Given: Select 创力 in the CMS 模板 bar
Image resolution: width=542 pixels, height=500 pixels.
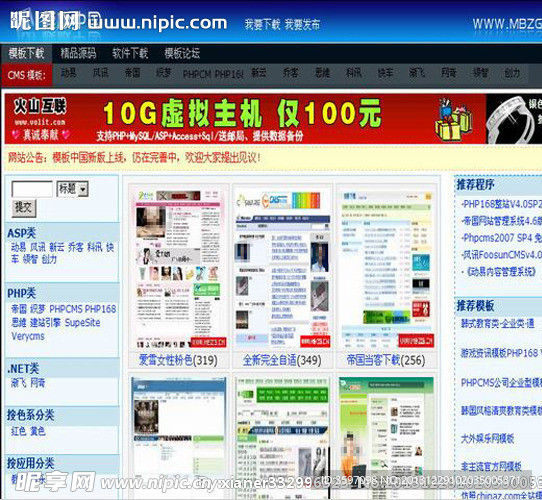Looking at the screenshot, I should coord(512,73).
